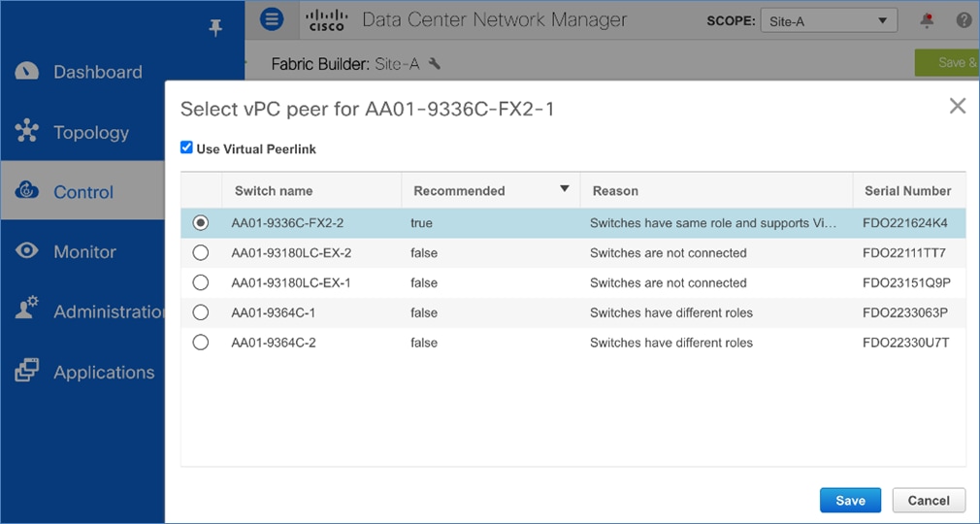The height and width of the screenshot is (524, 980).
Task: Open Control menu item
Action: [83, 192]
